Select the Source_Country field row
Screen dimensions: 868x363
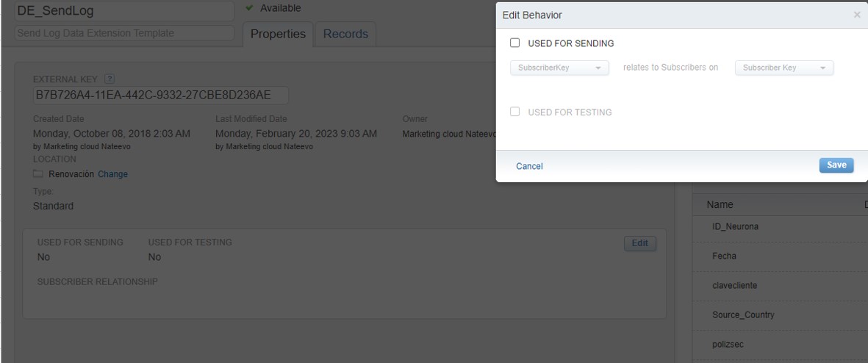[x=745, y=315]
